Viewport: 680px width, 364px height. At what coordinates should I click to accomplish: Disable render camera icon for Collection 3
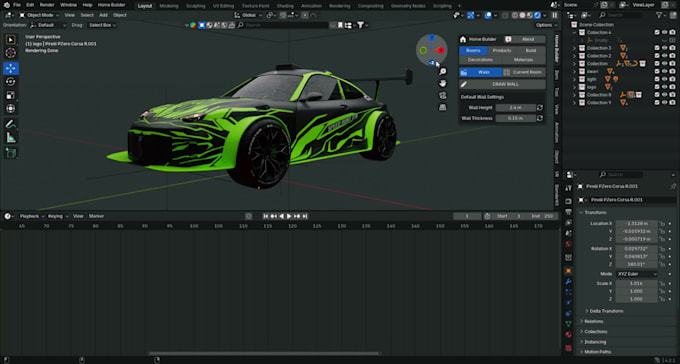672,48
